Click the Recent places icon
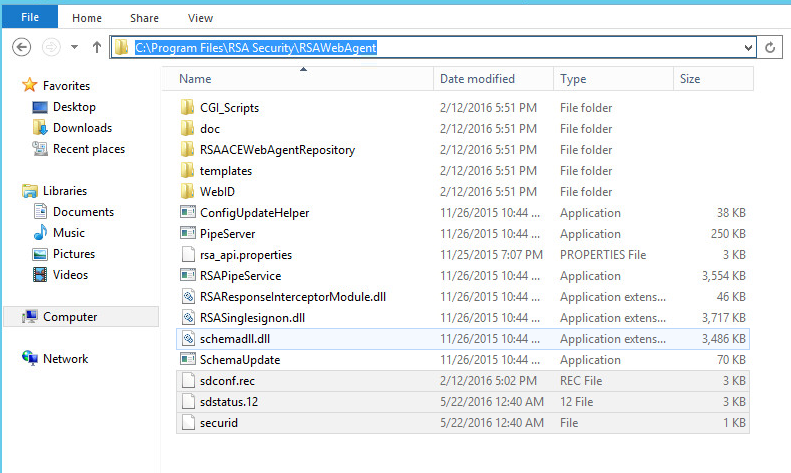Image resolution: width=791 pixels, height=473 pixels. coord(40,148)
